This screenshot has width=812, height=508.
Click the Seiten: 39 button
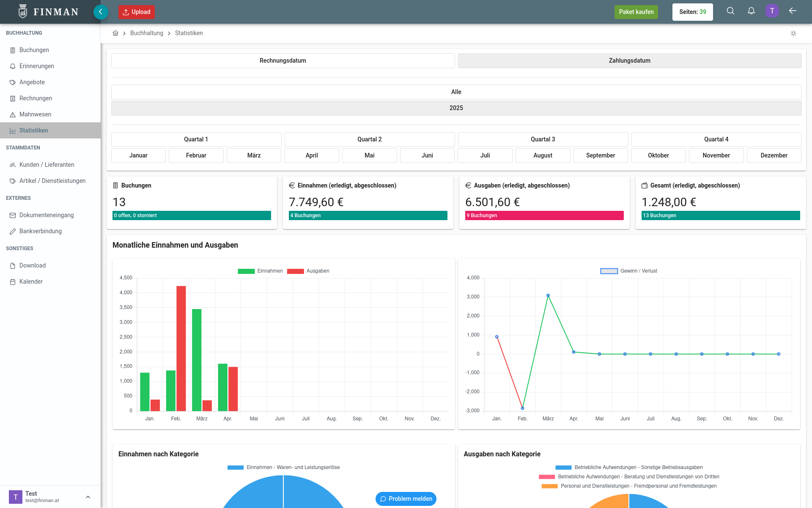[693, 12]
